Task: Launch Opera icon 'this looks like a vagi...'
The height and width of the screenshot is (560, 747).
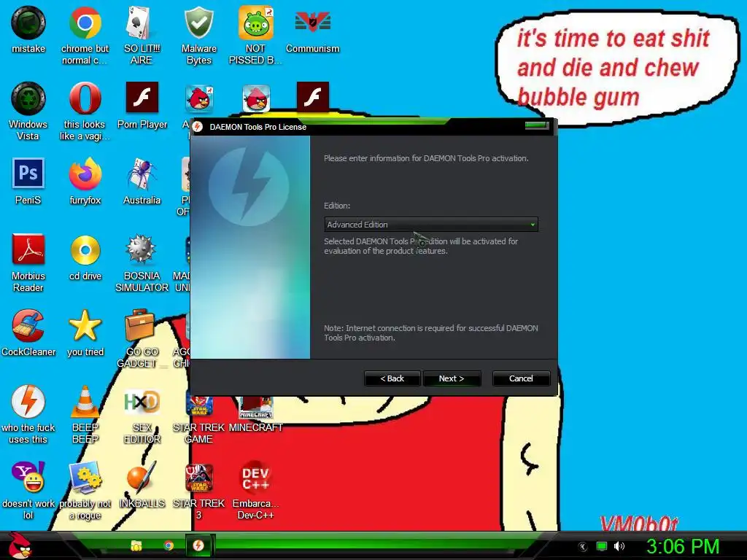Action: point(85,98)
